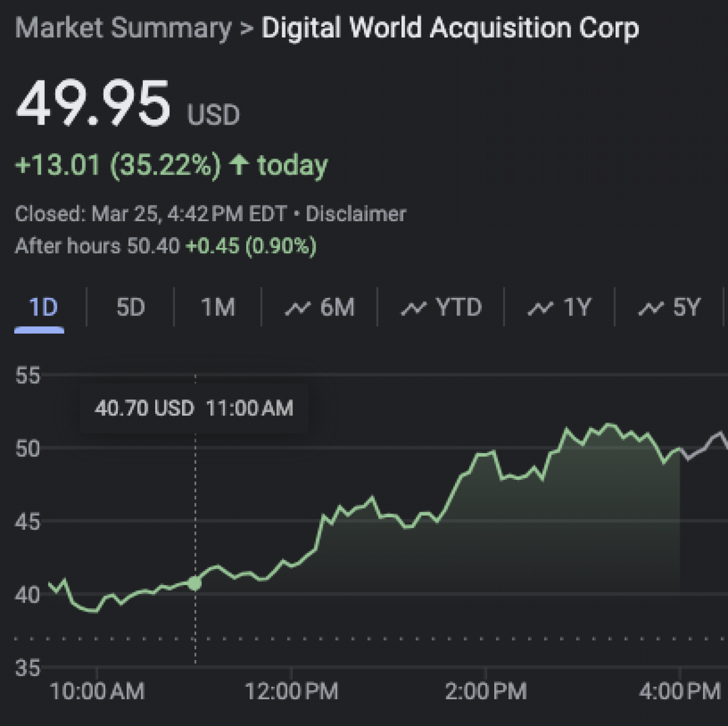Show the YTD price history
Viewport: 728px width, 726px height.
point(441,308)
